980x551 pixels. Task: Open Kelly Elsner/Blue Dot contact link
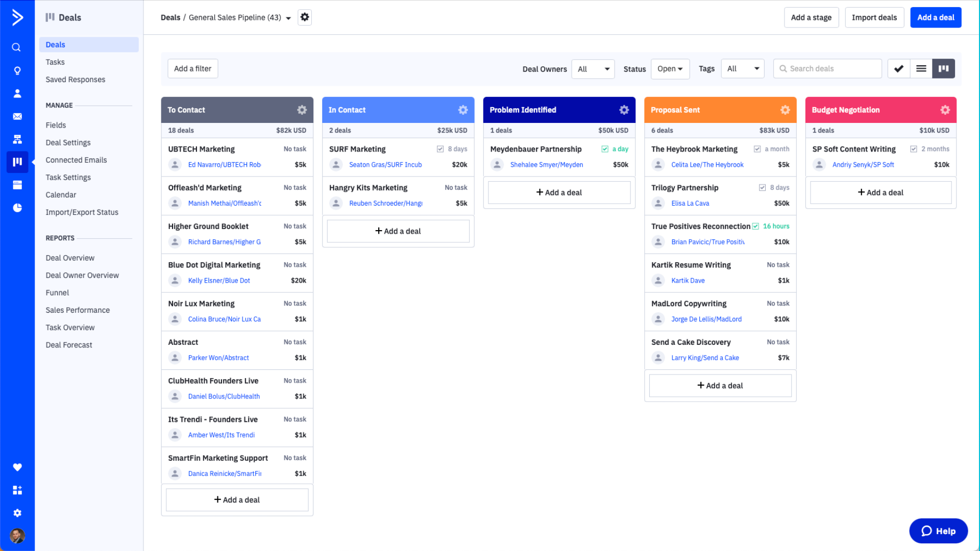click(218, 280)
